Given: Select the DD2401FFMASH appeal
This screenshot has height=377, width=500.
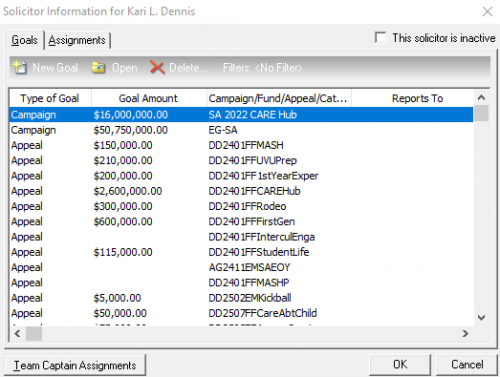Looking at the screenshot, I should [241, 145].
